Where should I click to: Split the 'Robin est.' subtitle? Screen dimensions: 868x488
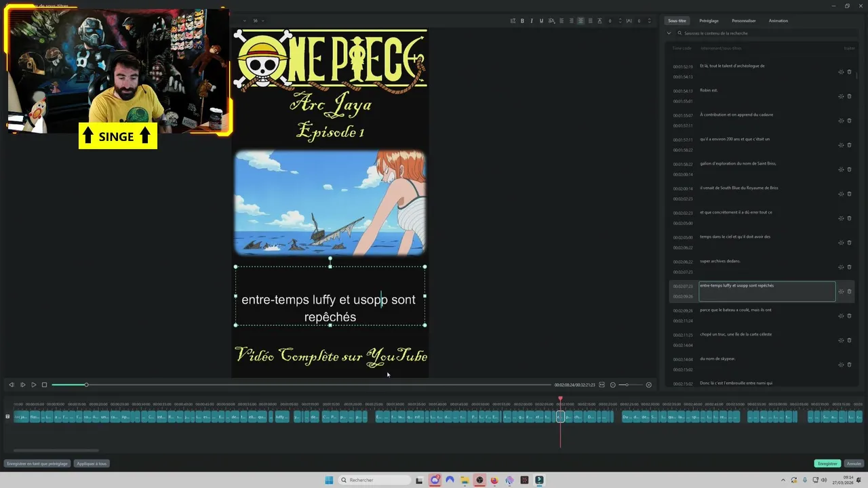(x=841, y=96)
